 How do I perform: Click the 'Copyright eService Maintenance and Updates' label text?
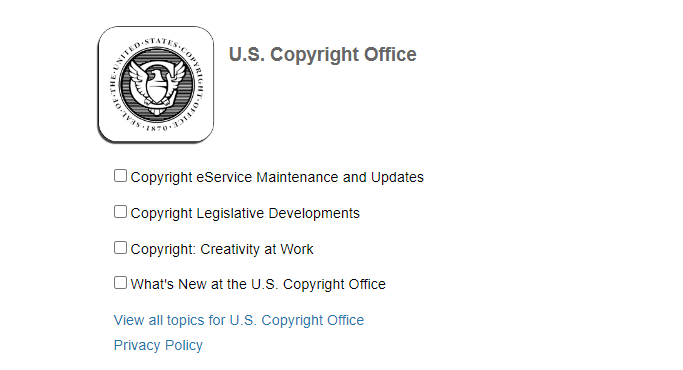click(277, 177)
